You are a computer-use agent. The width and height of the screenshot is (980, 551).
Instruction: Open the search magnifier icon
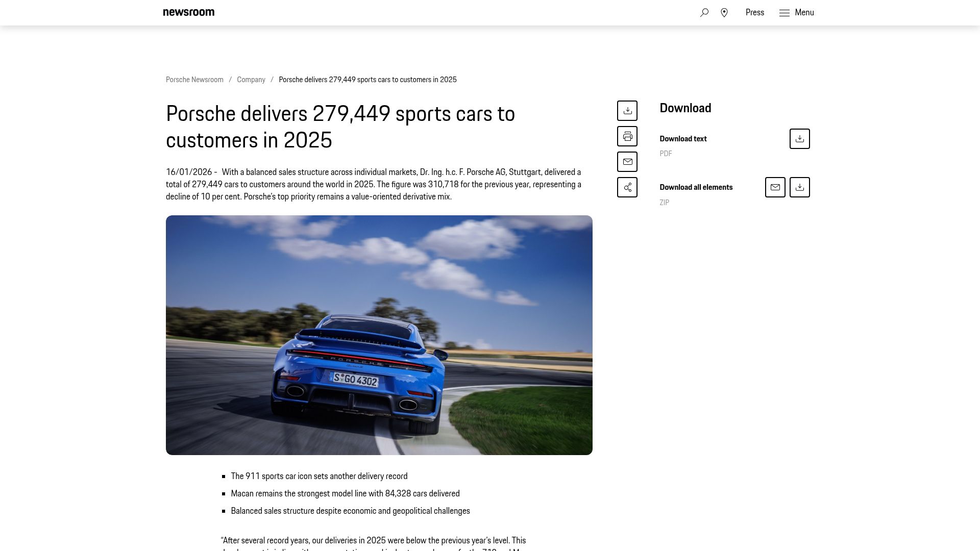point(704,13)
